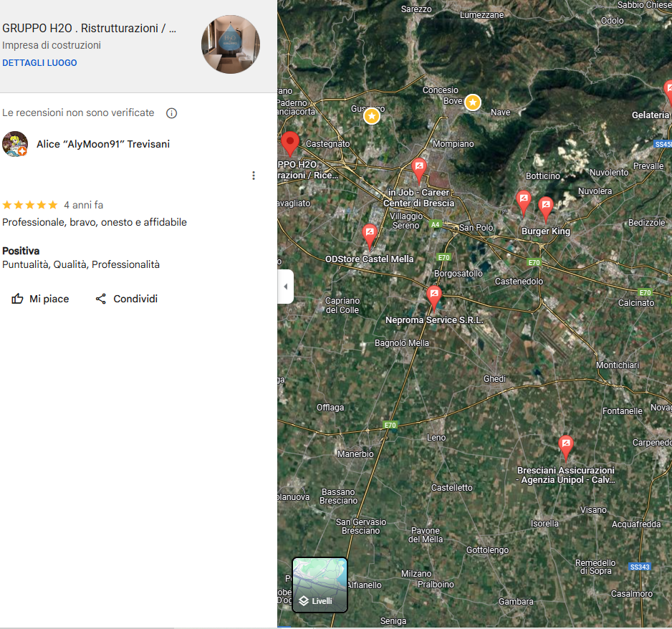Click the Casalmoro town label

632,594
